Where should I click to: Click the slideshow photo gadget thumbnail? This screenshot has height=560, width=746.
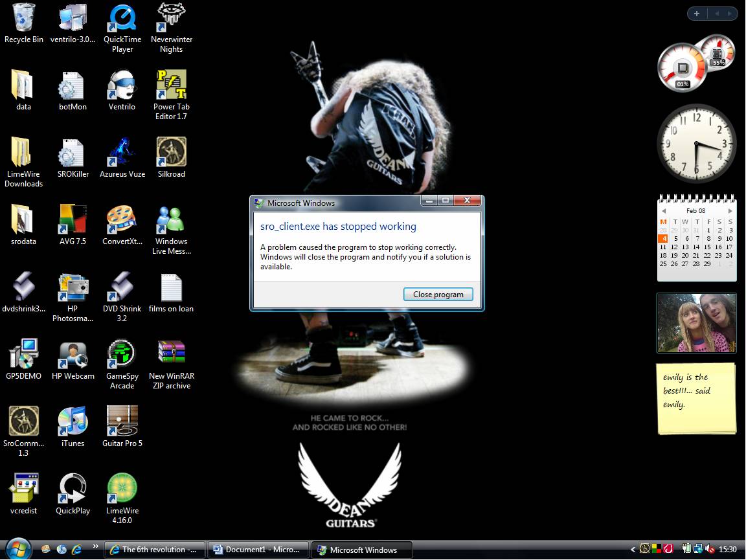pyautogui.click(x=696, y=323)
